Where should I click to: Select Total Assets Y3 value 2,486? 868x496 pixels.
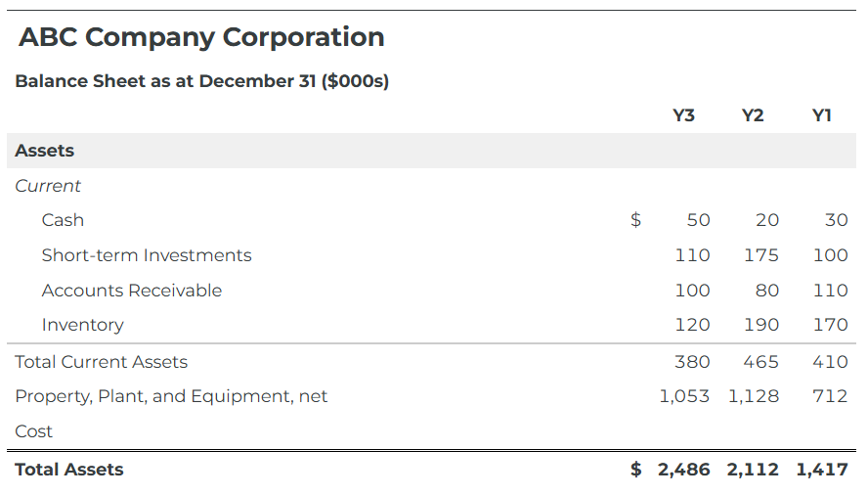tap(684, 470)
